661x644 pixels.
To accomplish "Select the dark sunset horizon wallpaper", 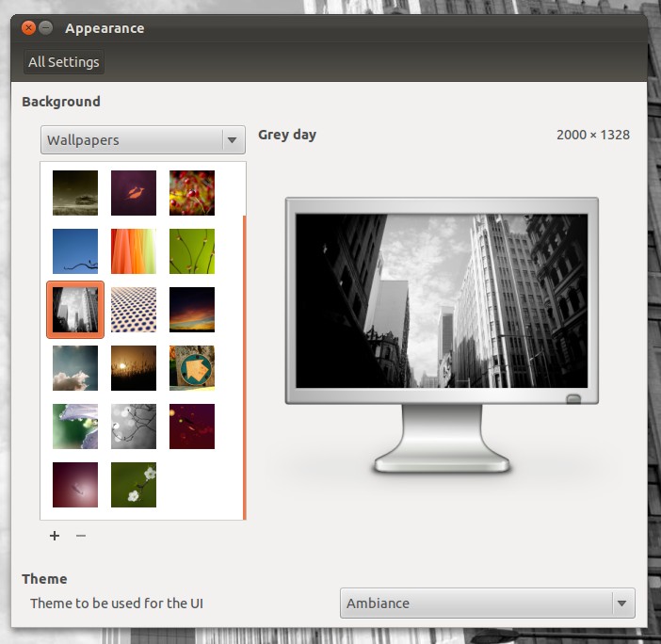I will (192, 310).
